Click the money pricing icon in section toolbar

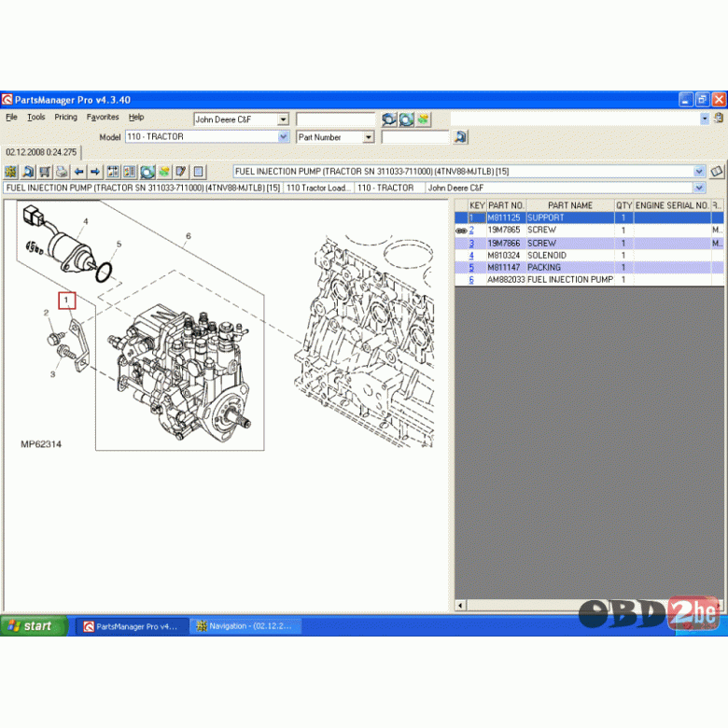[x=164, y=172]
